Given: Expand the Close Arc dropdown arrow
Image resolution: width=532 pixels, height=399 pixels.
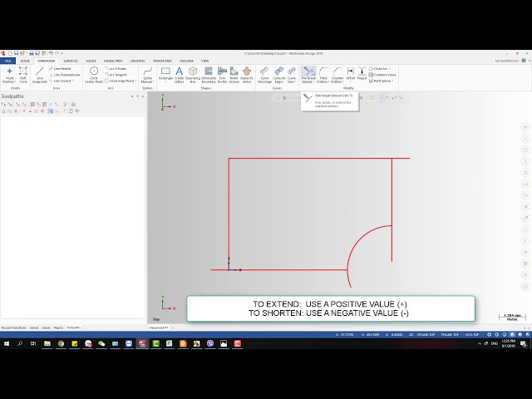Looking at the screenshot, I should 389,68.
